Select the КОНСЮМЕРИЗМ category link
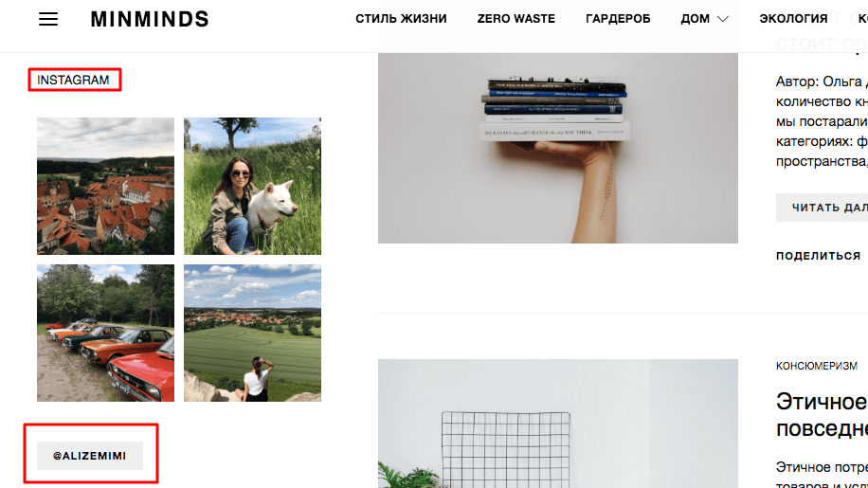 (817, 366)
